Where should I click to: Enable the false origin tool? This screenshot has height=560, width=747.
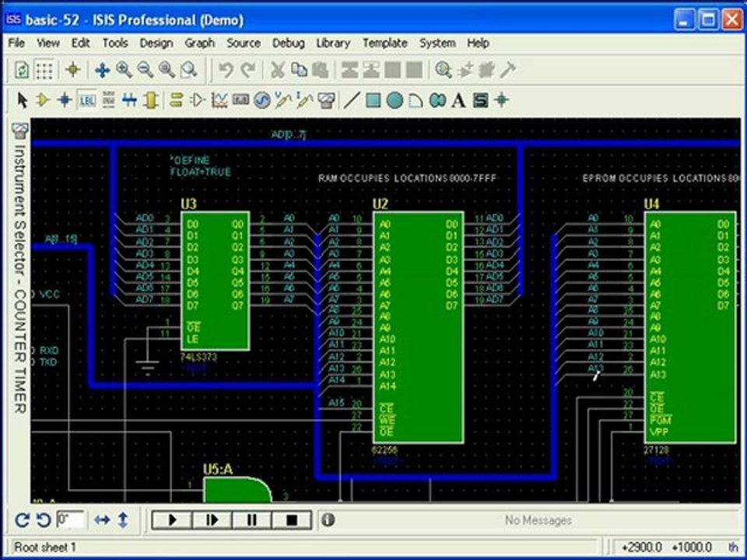pos(73,70)
